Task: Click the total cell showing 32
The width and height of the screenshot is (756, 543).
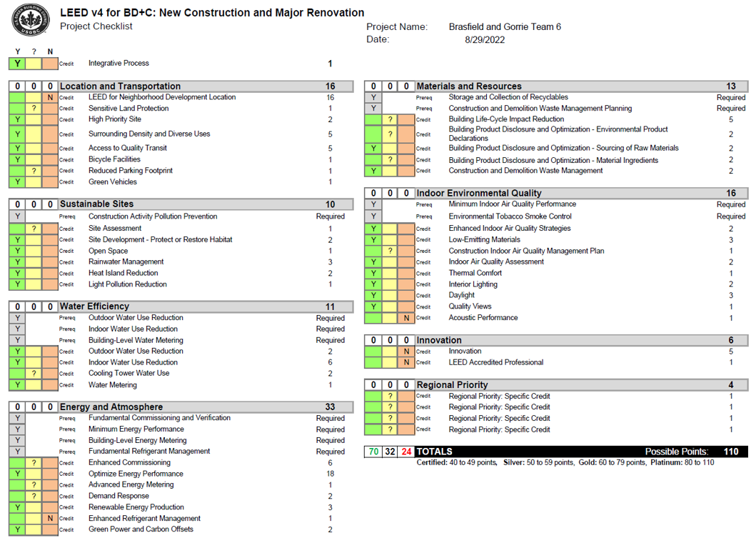Action: [390, 452]
